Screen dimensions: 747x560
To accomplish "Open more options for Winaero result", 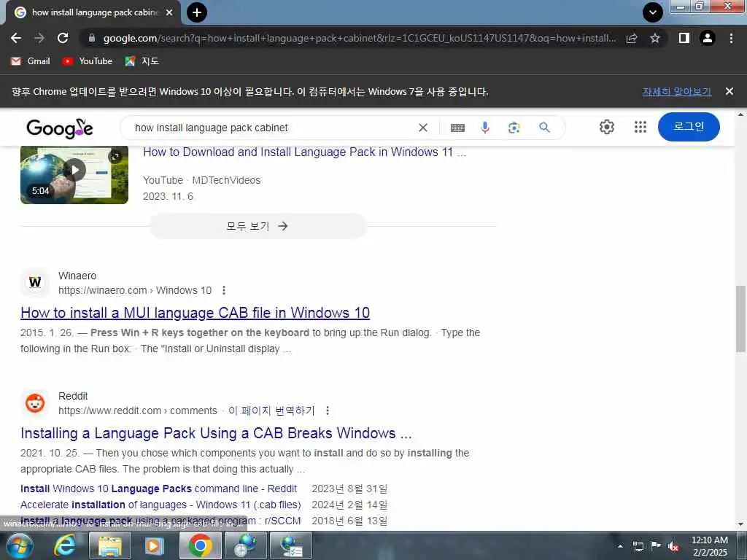I will point(224,290).
